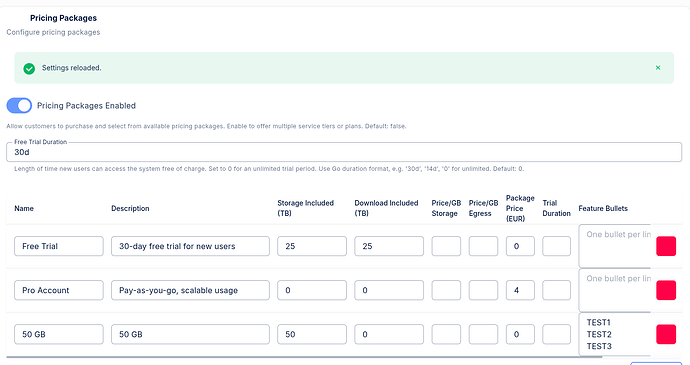Delete the Pro Account package row

tap(666, 290)
